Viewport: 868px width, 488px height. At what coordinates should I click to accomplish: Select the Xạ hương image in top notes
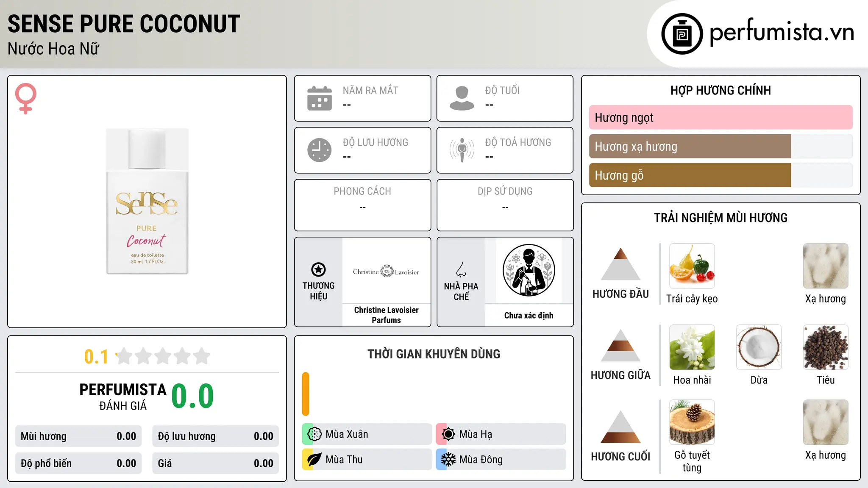(826, 266)
